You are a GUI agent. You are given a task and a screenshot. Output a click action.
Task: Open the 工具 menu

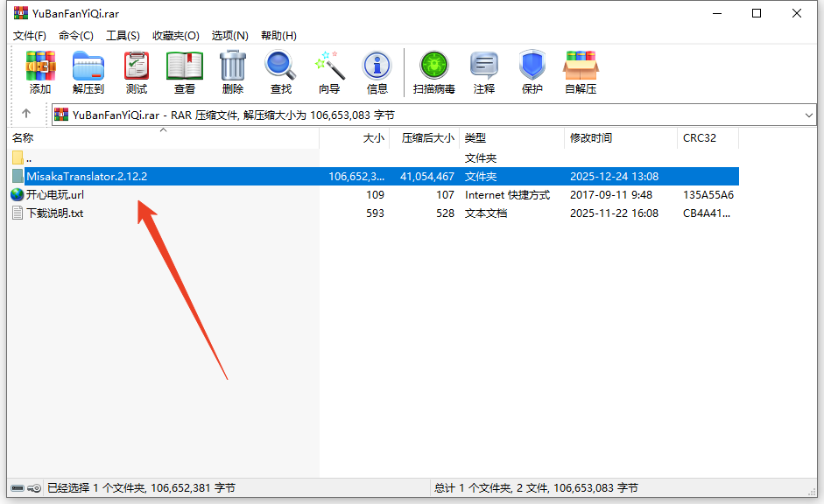pos(123,35)
